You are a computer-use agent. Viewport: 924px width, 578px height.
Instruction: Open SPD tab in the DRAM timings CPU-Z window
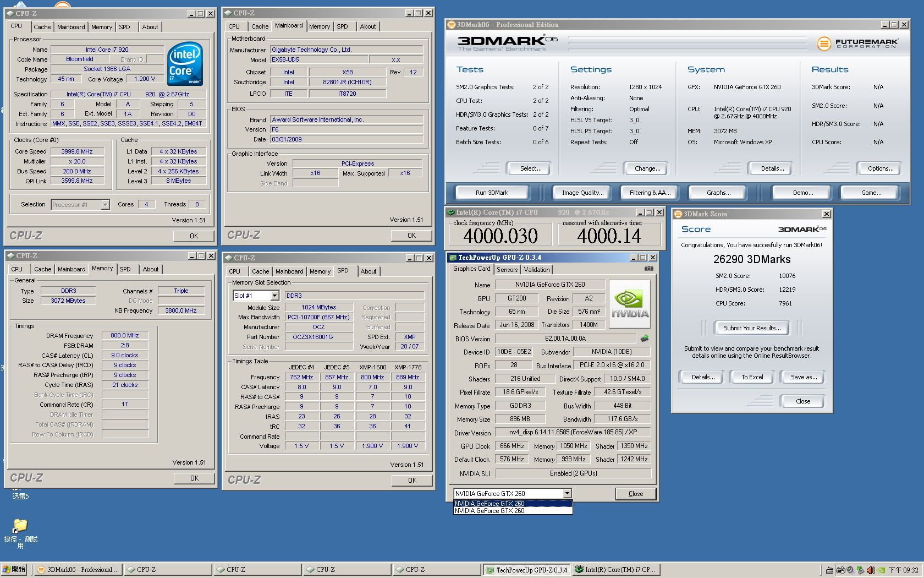coord(125,269)
